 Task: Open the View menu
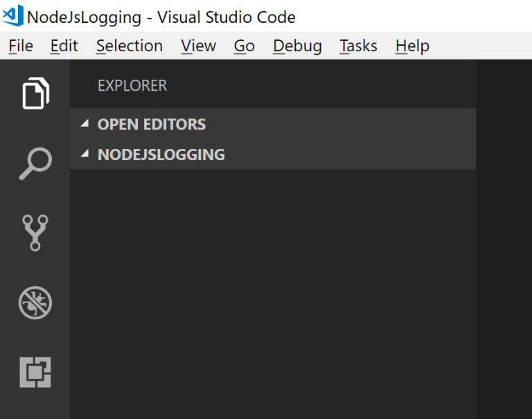[x=198, y=46]
